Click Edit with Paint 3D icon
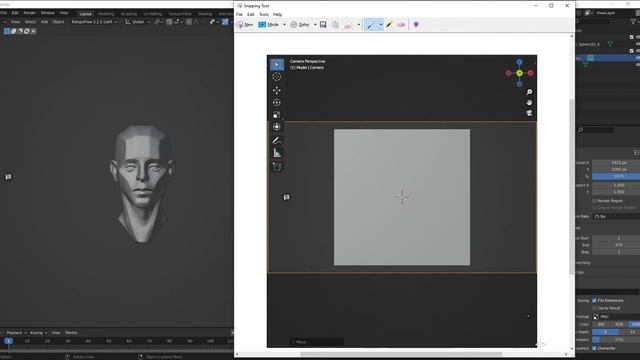640x360 pixels. coord(416,25)
